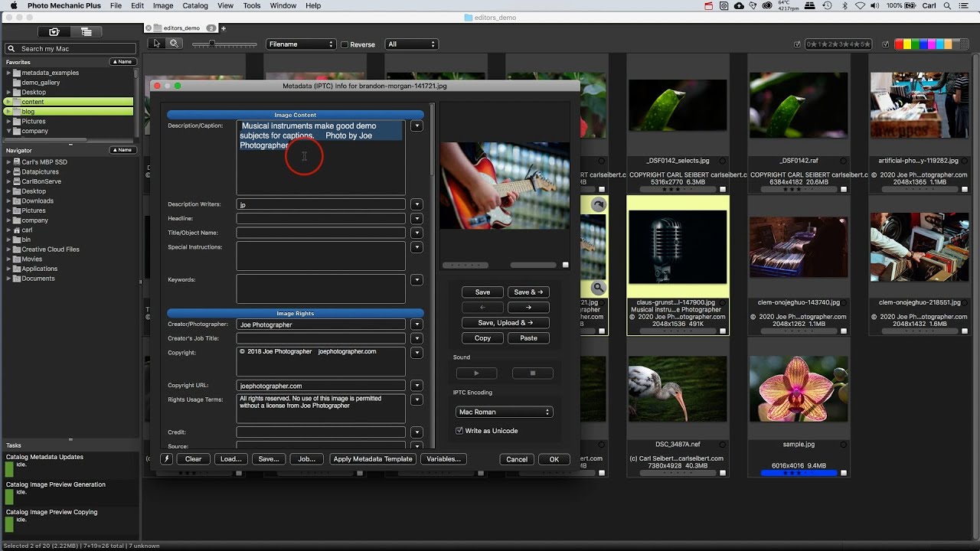Image resolution: width=980 pixels, height=551 pixels.
Task: Expand the metadata_examples favorite folder
Action: pyautogui.click(x=8, y=73)
